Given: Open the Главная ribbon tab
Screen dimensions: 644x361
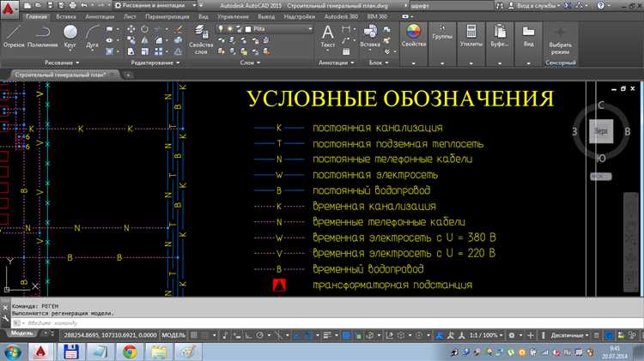Looking at the screenshot, I should 37,17.
